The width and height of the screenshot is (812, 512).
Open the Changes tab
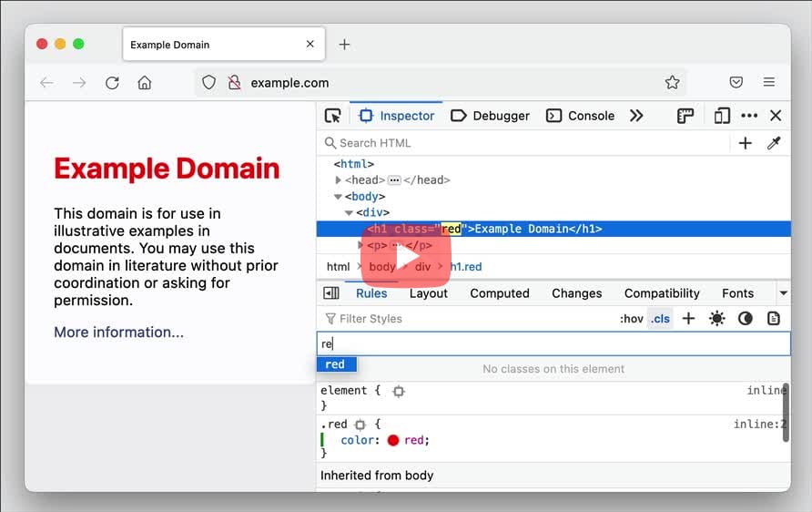pyautogui.click(x=576, y=293)
